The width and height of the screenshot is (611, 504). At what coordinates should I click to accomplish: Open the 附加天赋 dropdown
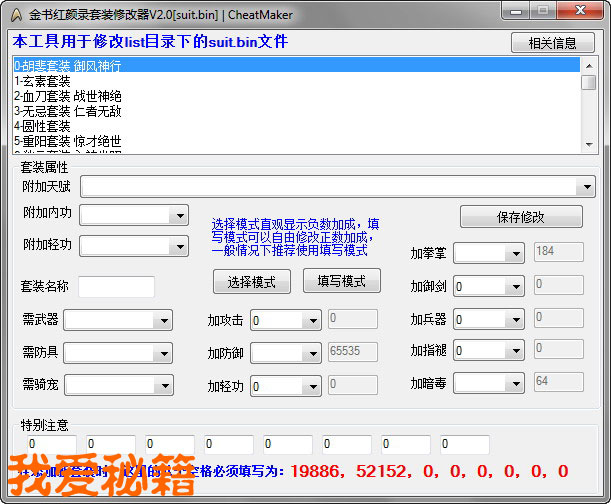coord(586,187)
